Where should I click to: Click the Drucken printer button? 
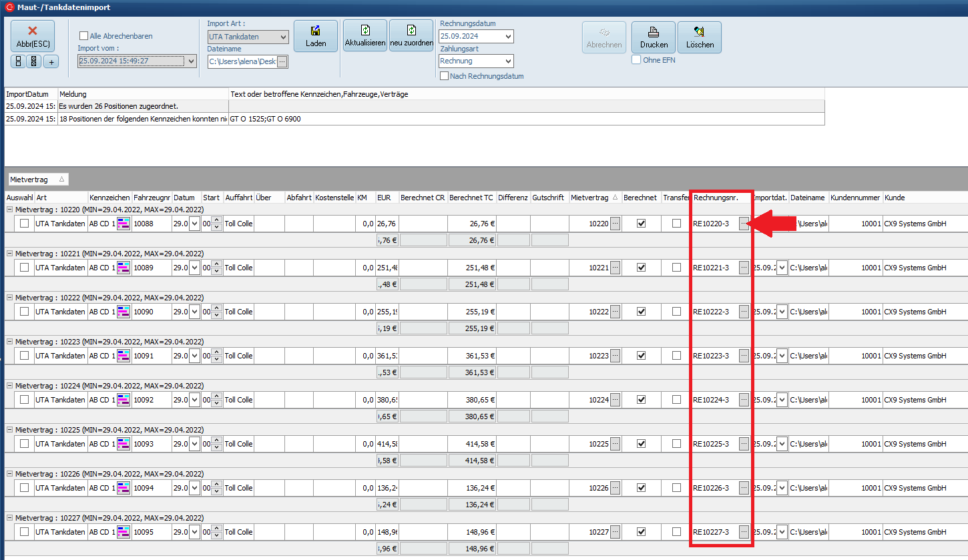(x=654, y=37)
